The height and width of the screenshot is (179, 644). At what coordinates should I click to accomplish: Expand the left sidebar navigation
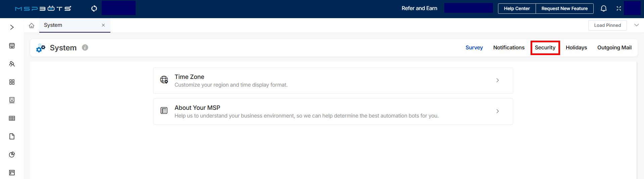pyautogui.click(x=12, y=27)
